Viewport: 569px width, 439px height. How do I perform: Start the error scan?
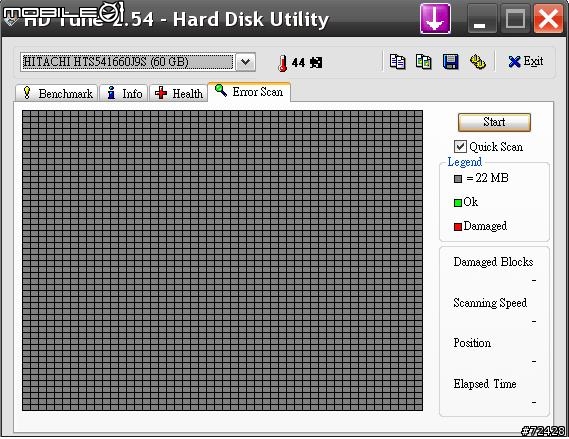tap(494, 122)
